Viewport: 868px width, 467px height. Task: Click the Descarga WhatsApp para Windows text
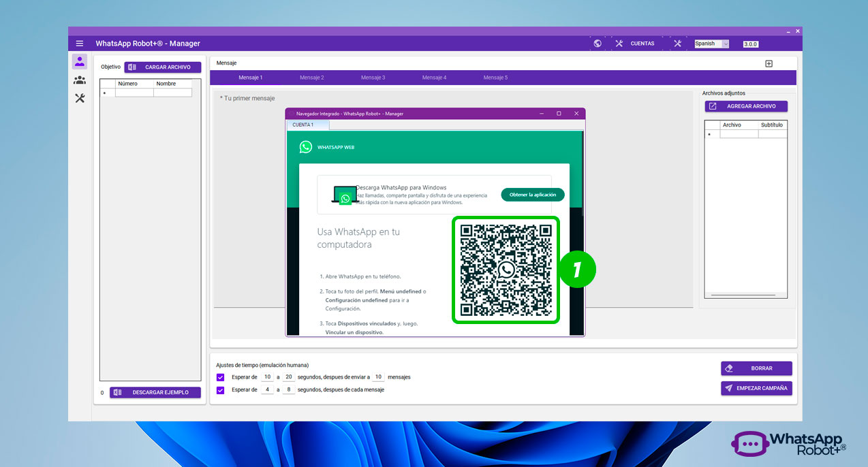tap(401, 187)
